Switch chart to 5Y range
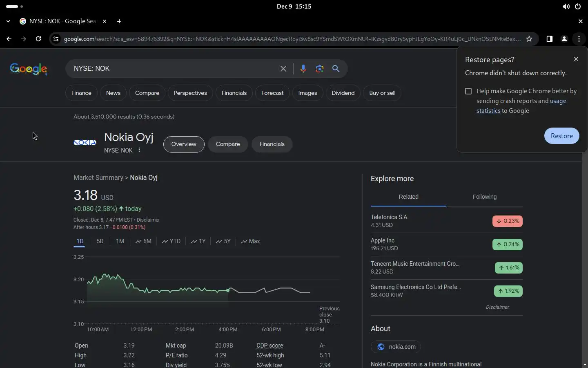Viewport: 588px width, 368px height. pyautogui.click(x=223, y=241)
